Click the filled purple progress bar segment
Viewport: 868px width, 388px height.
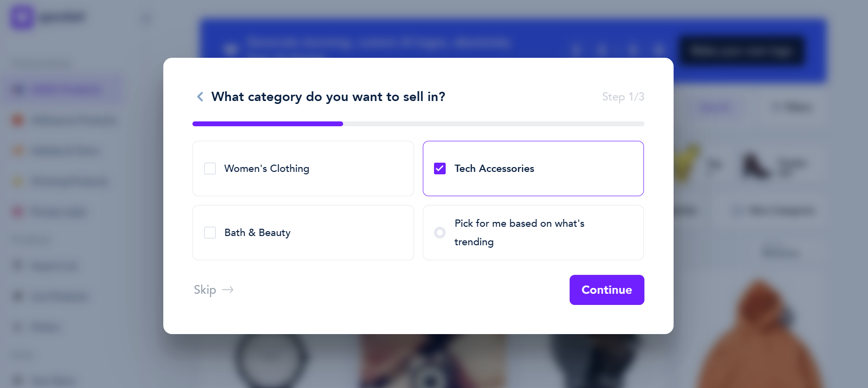click(267, 124)
